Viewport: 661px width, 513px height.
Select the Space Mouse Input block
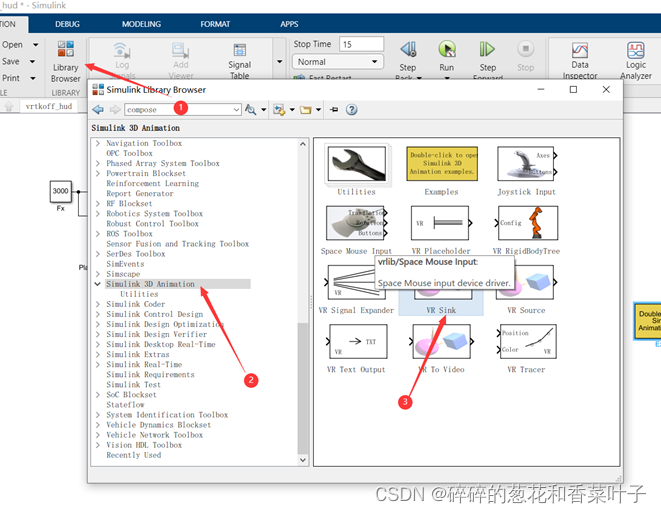tap(356, 223)
